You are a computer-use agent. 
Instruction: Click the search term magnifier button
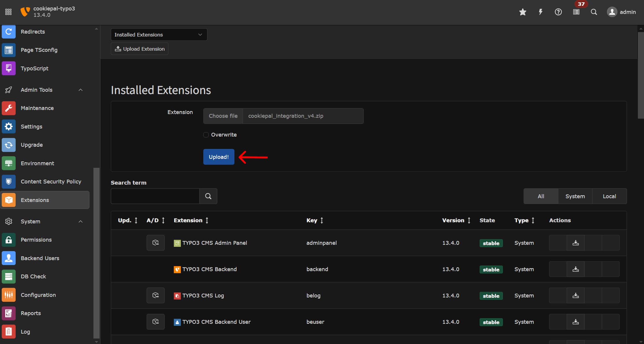point(208,196)
